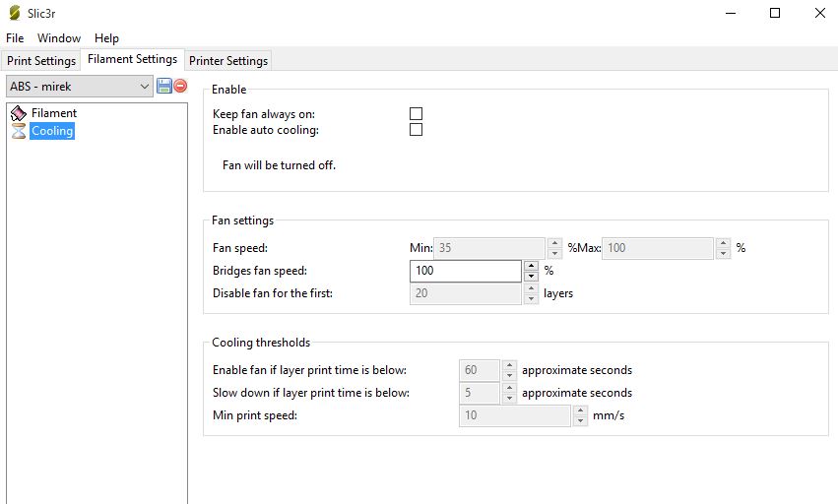Click the Cooling hourglass icon in sidebar
This screenshot has height=504, width=838.
pos(19,131)
